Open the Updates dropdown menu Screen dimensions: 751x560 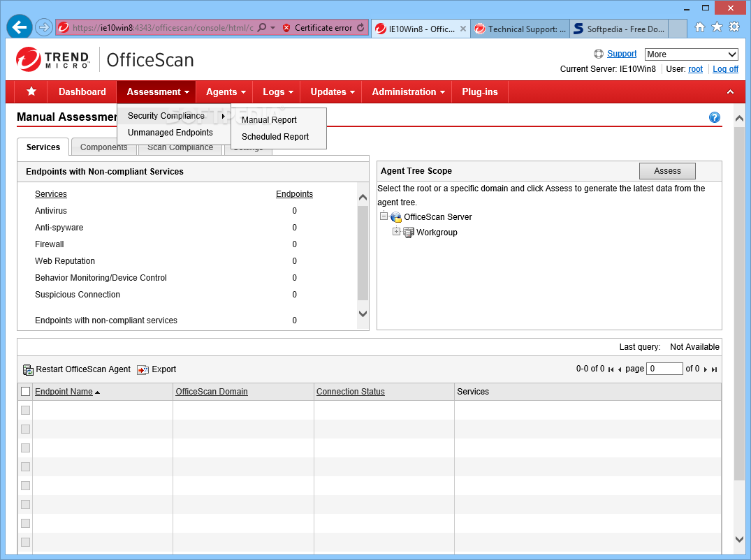tap(332, 92)
